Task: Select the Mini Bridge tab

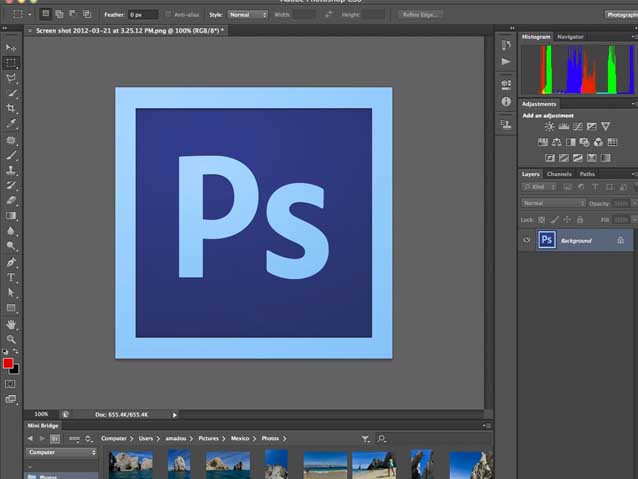Action: (x=43, y=426)
